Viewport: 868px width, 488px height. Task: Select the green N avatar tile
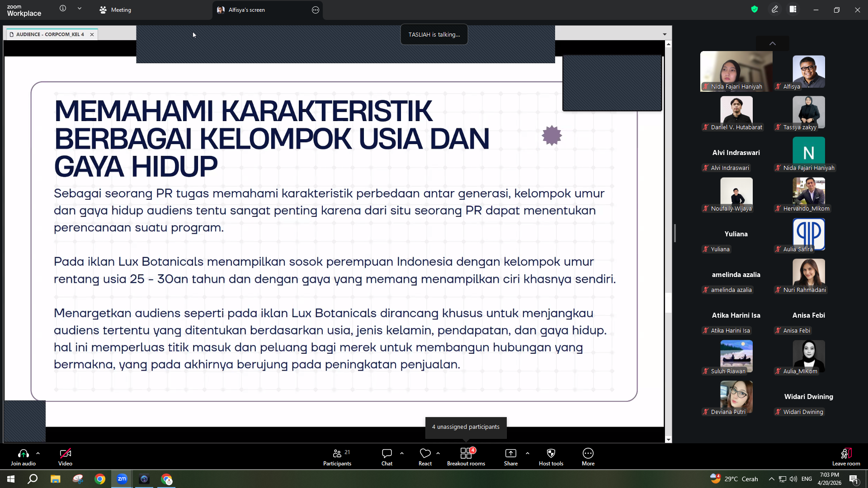tap(809, 153)
